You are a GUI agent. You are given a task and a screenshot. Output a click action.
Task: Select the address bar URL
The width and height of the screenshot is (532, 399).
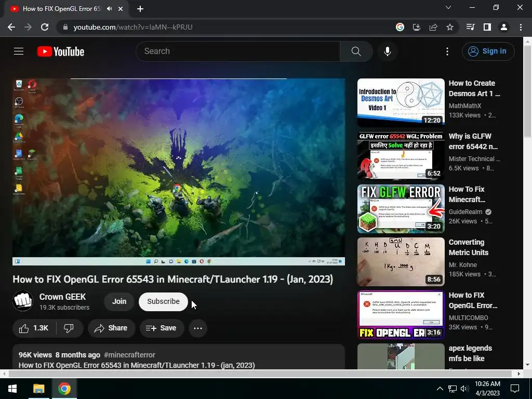133,27
